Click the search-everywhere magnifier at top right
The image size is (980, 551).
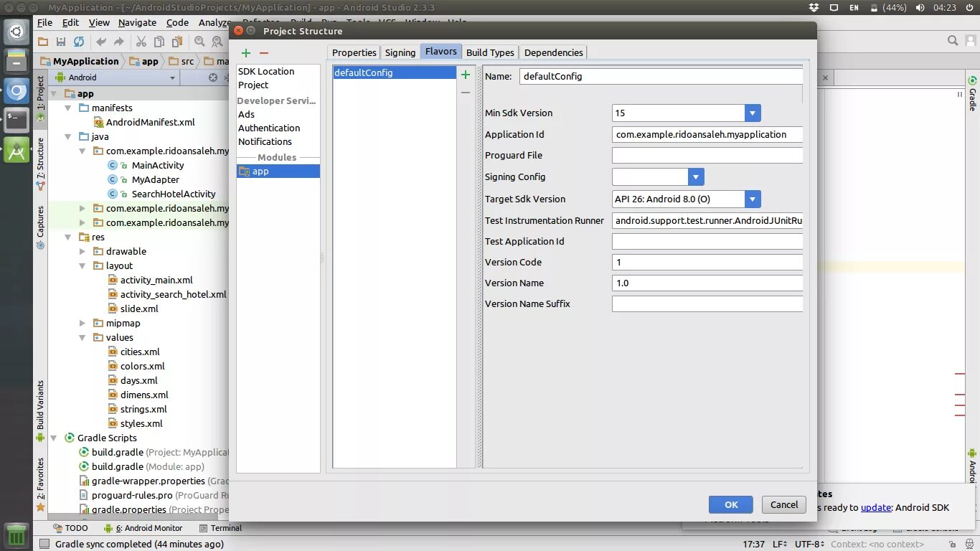(x=953, y=41)
